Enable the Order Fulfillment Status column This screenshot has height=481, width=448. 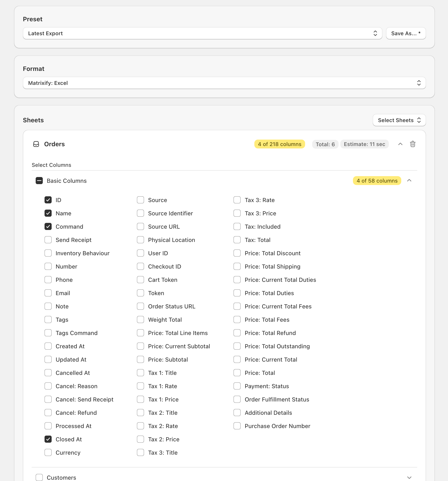[237, 399]
